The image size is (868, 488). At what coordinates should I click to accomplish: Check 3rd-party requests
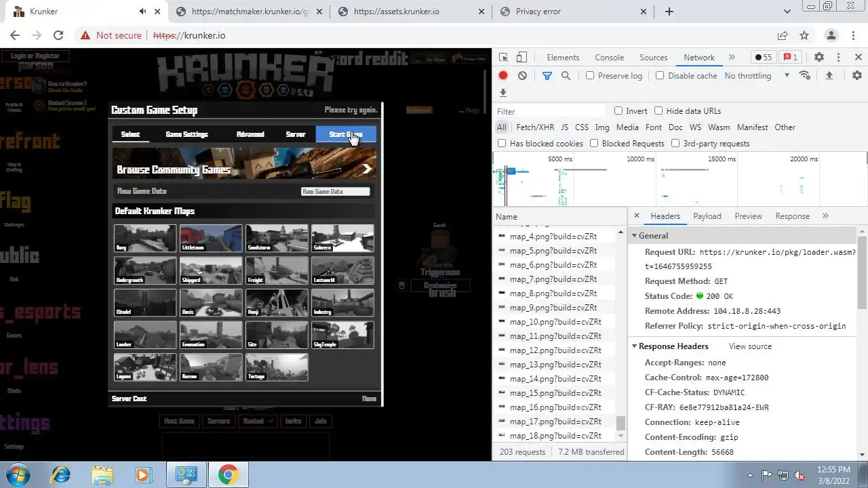(675, 143)
